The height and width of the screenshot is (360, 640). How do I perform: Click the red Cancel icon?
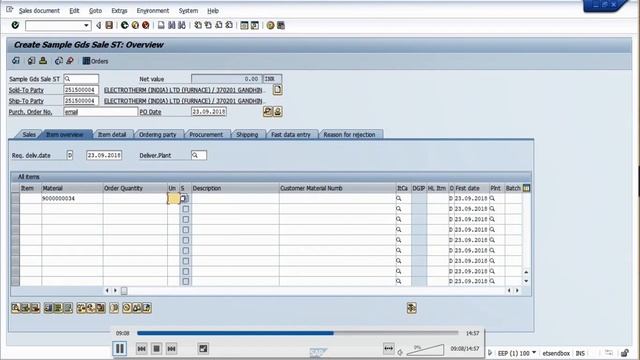tap(145, 25)
